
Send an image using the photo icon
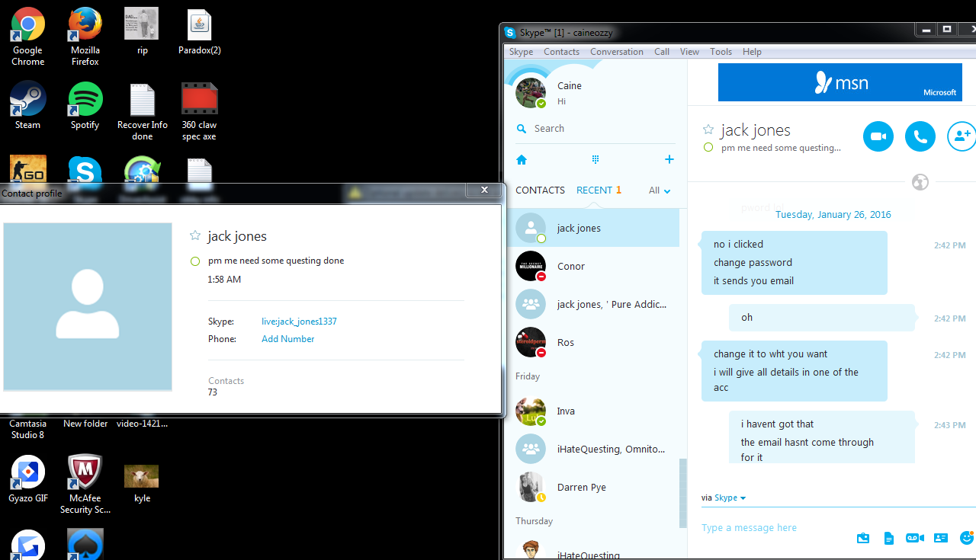pyautogui.click(x=863, y=538)
